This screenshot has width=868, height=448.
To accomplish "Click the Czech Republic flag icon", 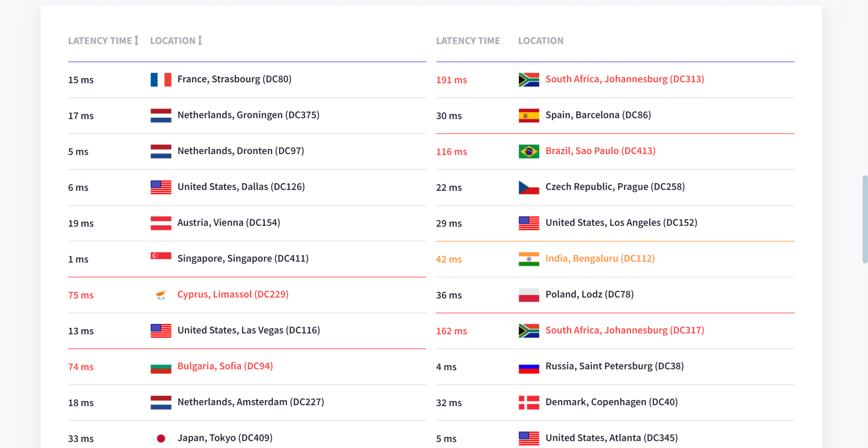I will 528,187.
